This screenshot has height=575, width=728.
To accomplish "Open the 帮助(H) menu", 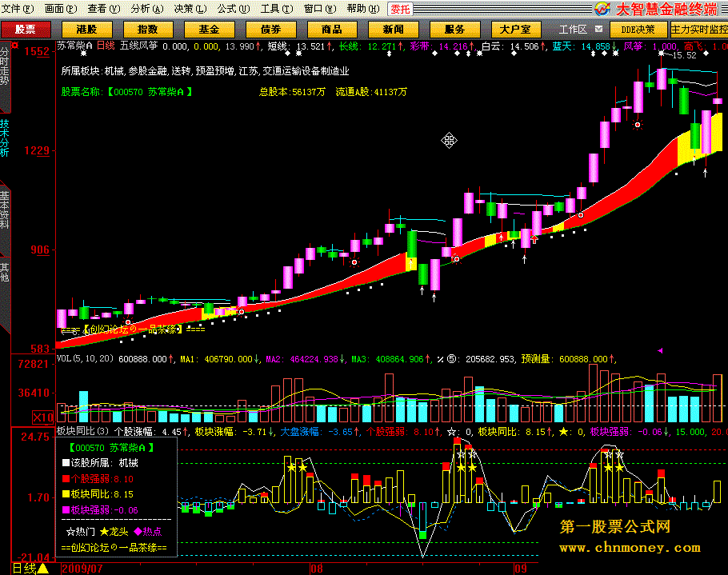I will click(x=363, y=8).
